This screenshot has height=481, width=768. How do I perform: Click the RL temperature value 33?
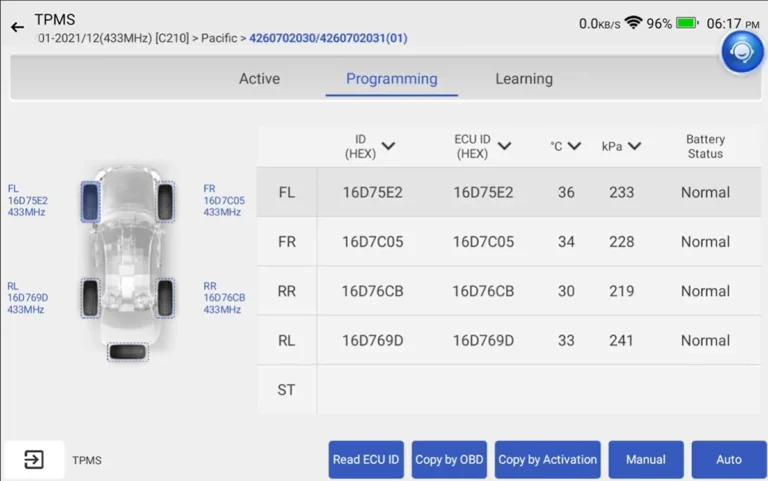point(566,340)
